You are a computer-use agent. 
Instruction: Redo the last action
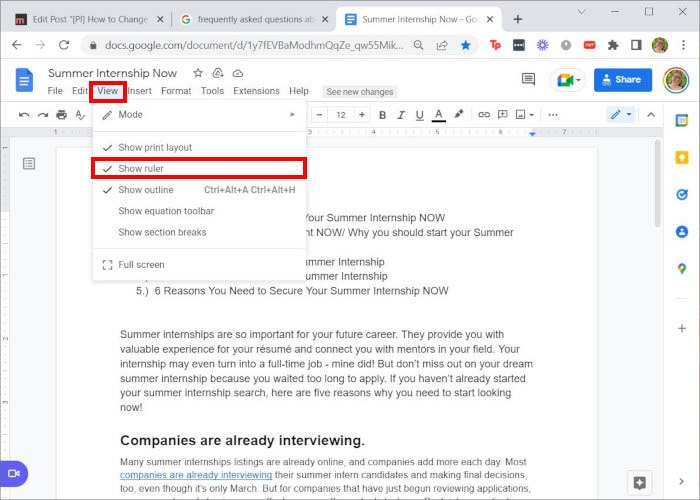(43, 115)
